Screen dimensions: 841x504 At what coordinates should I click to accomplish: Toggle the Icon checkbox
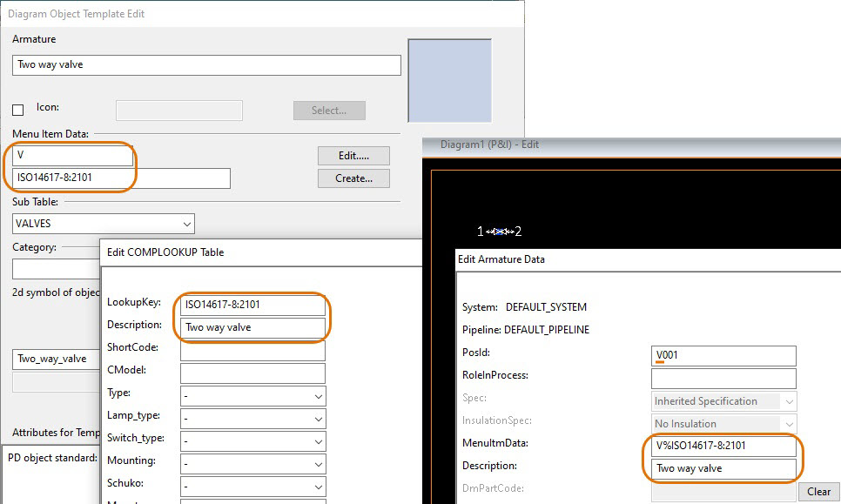pyautogui.click(x=18, y=110)
